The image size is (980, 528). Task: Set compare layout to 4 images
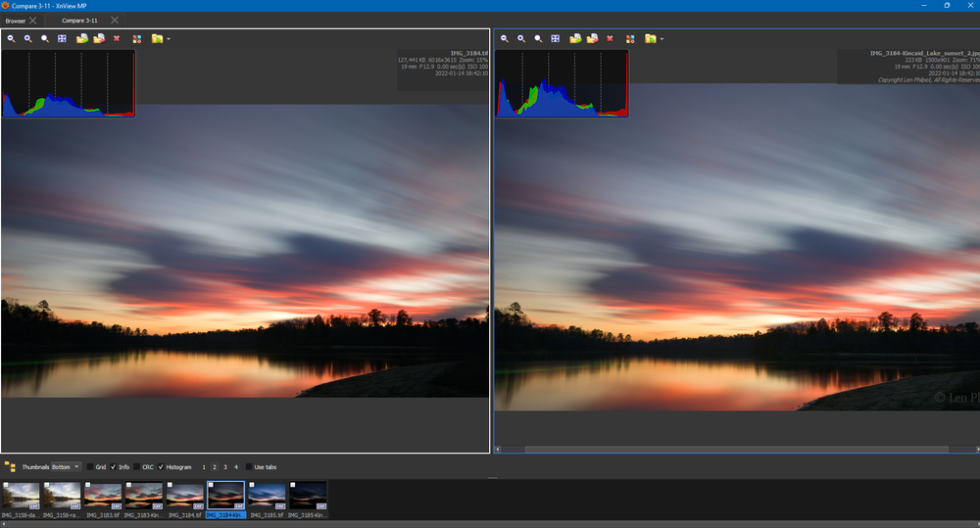[236, 466]
